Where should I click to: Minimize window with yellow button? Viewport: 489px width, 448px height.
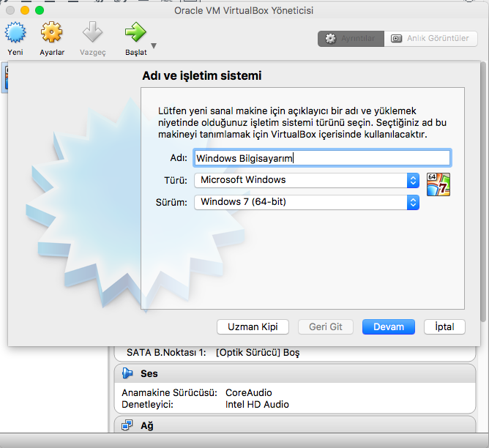tap(25, 10)
